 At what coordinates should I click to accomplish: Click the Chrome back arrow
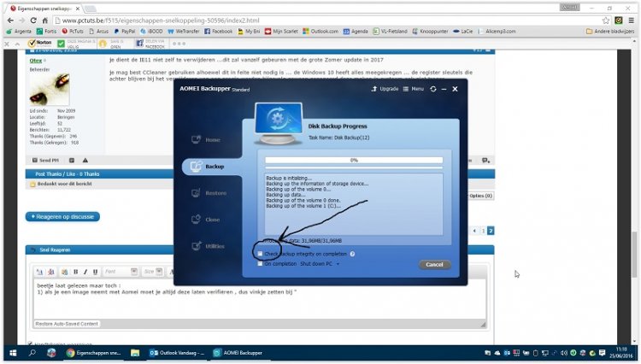10,21
